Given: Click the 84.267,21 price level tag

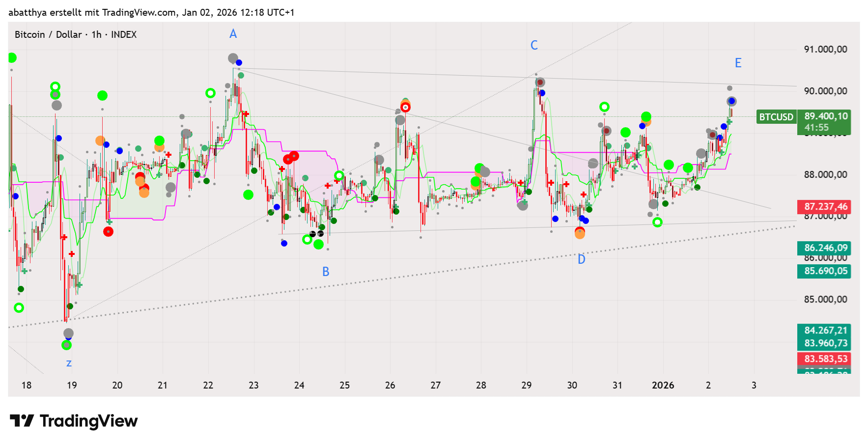Looking at the screenshot, I should tap(826, 331).
